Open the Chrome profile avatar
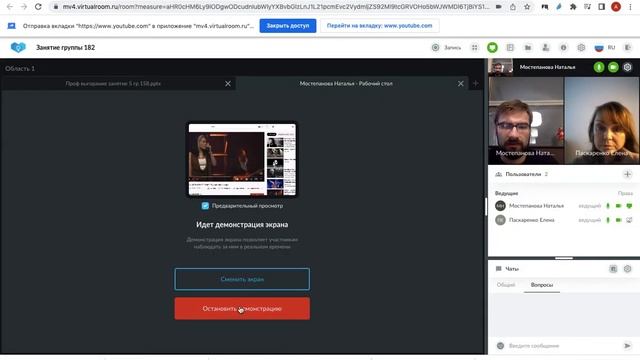Viewport: 640px width, 360px height. [616, 7]
